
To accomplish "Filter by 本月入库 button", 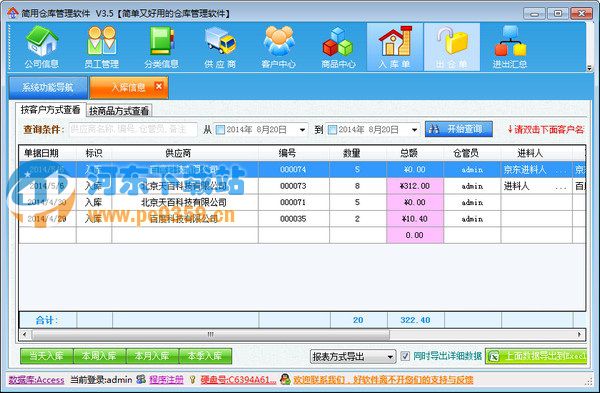I will tap(152, 356).
